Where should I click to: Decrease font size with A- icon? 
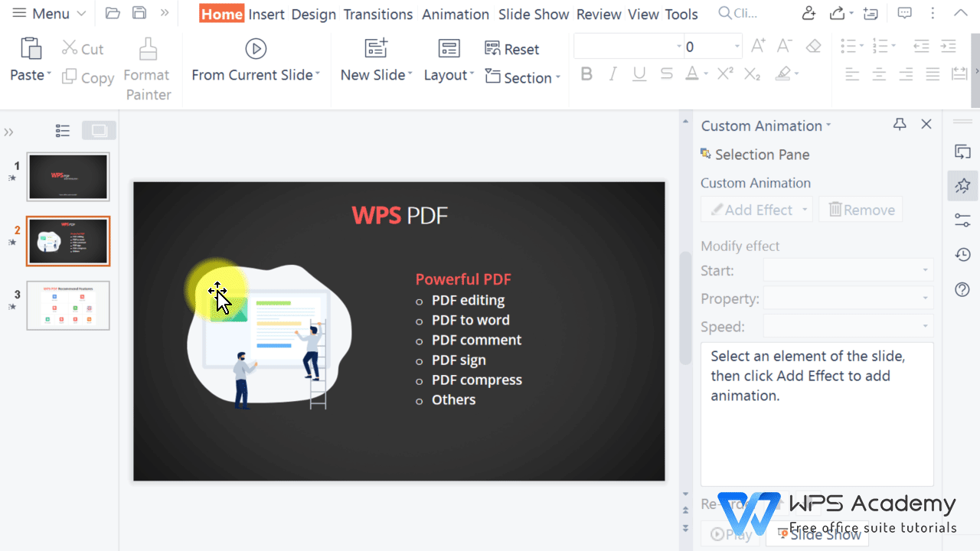coord(786,46)
